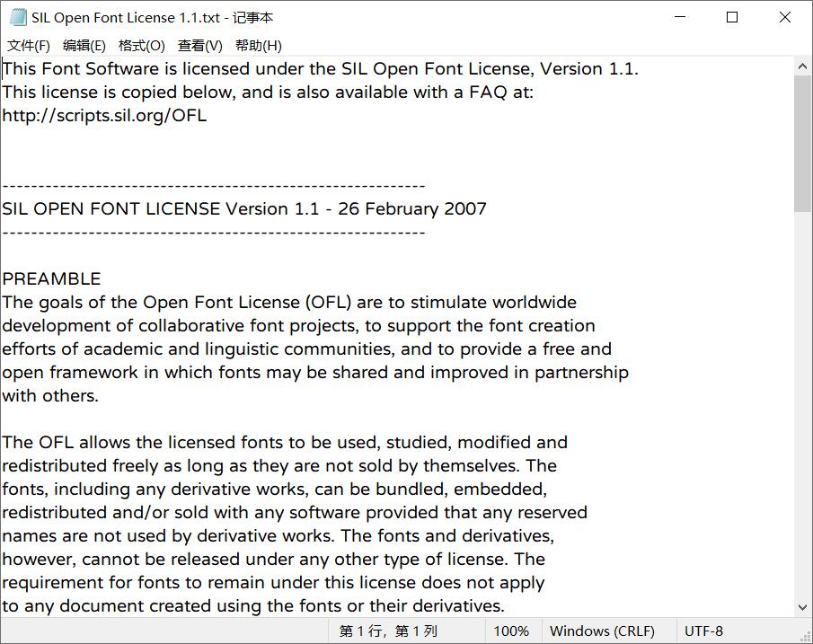813x644 pixels.
Task: Close the Notepad window
Action: coord(784,18)
